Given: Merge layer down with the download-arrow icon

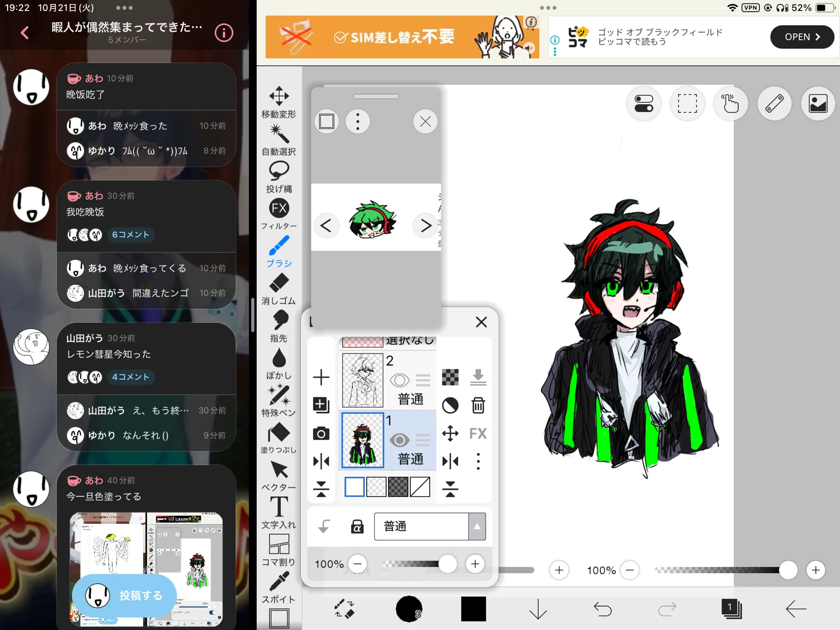Looking at the screenshot, I should point(478,377).
